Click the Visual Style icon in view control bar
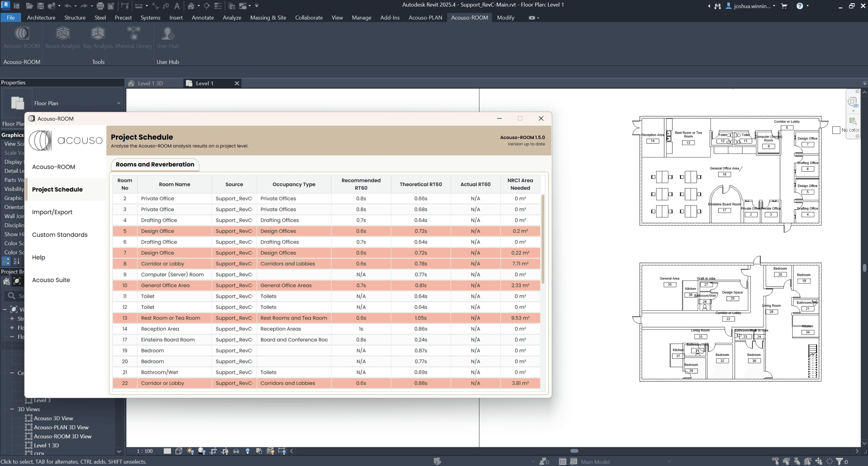The image size is (868, 466). pyautogui.click(x=179, y=451)
